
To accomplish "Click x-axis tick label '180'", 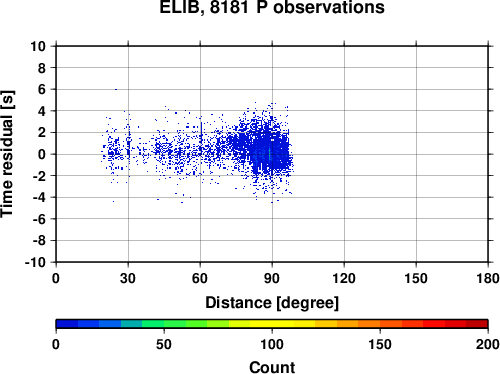I will (488, 278).
